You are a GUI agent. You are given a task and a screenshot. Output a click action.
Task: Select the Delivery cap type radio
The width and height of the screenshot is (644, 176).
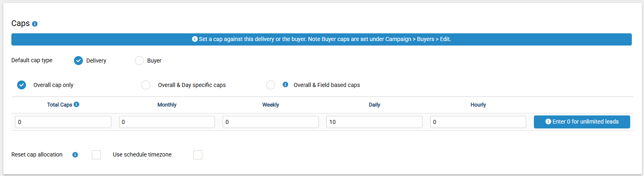[78, 61]
